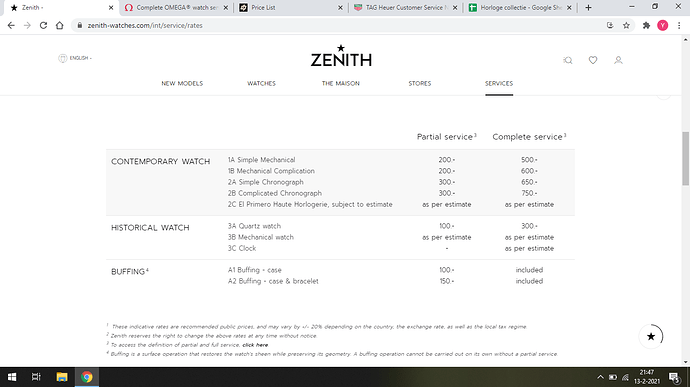Switch to the Price List tab
Screen dimensions: 690x387
pos(290,7)
